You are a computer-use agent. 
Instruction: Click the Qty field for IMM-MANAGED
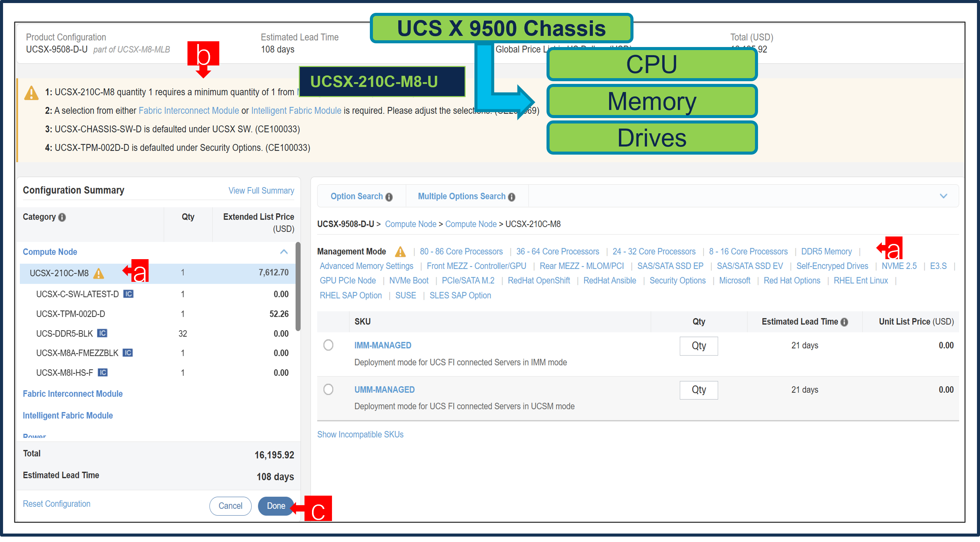(x=699, y=346)
